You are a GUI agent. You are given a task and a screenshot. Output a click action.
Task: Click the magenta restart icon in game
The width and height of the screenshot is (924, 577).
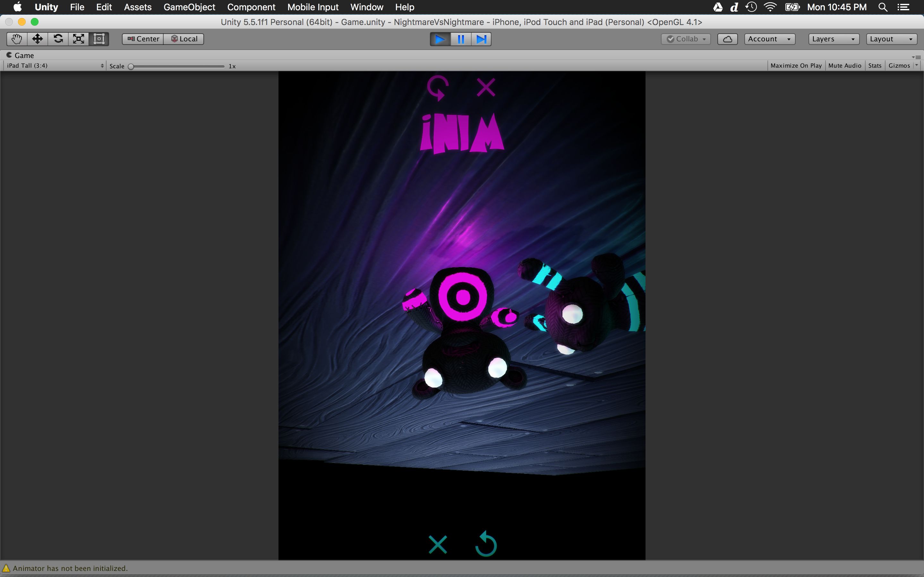point(438,88)
